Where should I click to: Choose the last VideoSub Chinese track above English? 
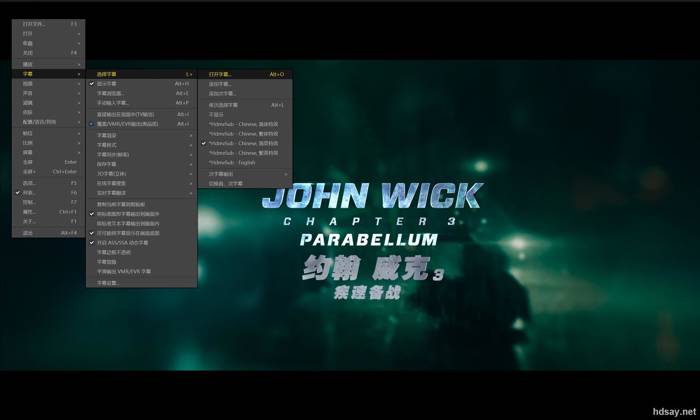pos(245,153)
